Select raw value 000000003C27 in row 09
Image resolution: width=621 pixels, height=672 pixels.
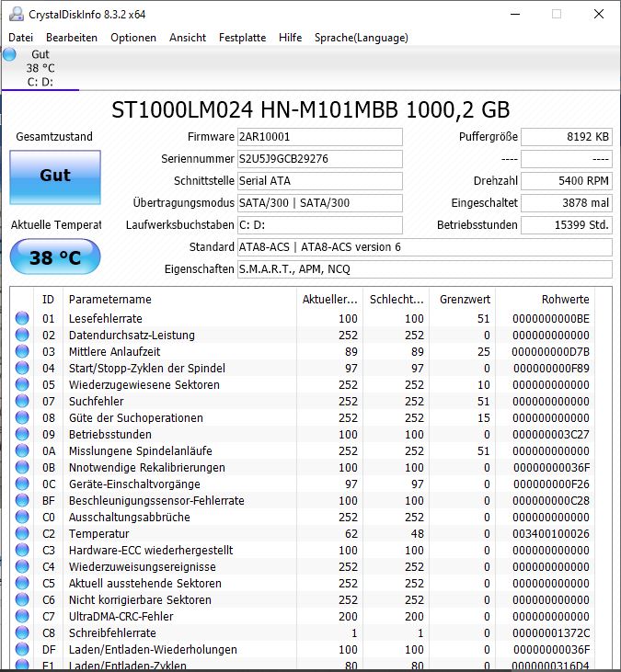click(x=551, y=434)
